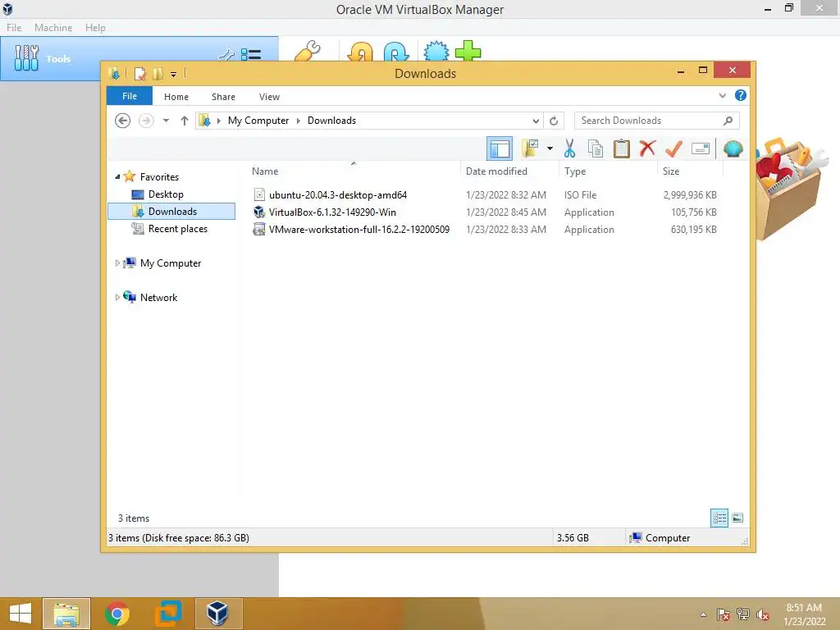Open recent locations dropdown
The height and width of the screenshot is (630, 840).
(166, 121)
